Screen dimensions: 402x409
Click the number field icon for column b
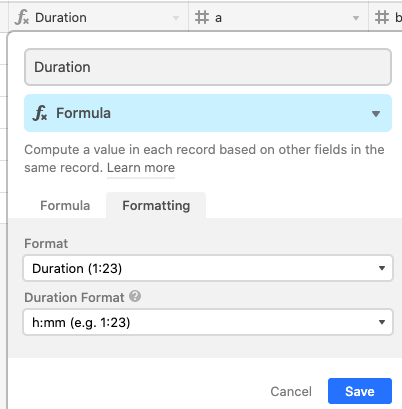click(382, 17)
